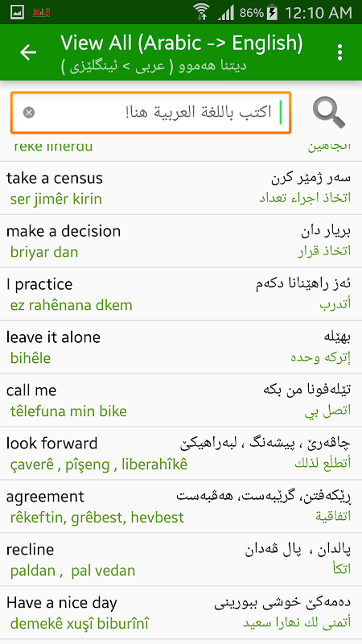Open the "take a census" entry

[181, 188]
